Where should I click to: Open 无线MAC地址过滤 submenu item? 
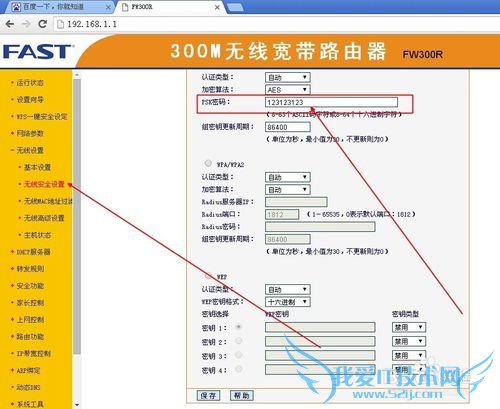48,201
